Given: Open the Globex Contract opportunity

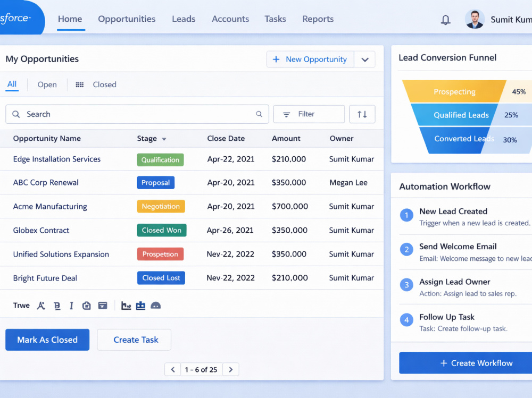Looking at the screenshot, I should (41, 230).
